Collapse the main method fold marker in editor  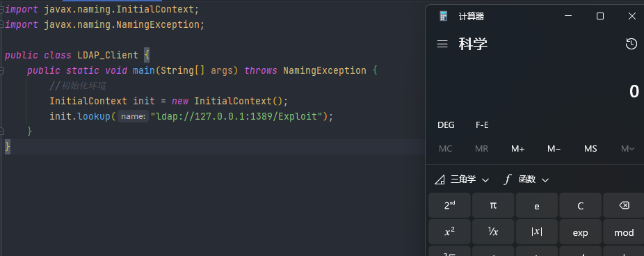click(x=2, y=71)
